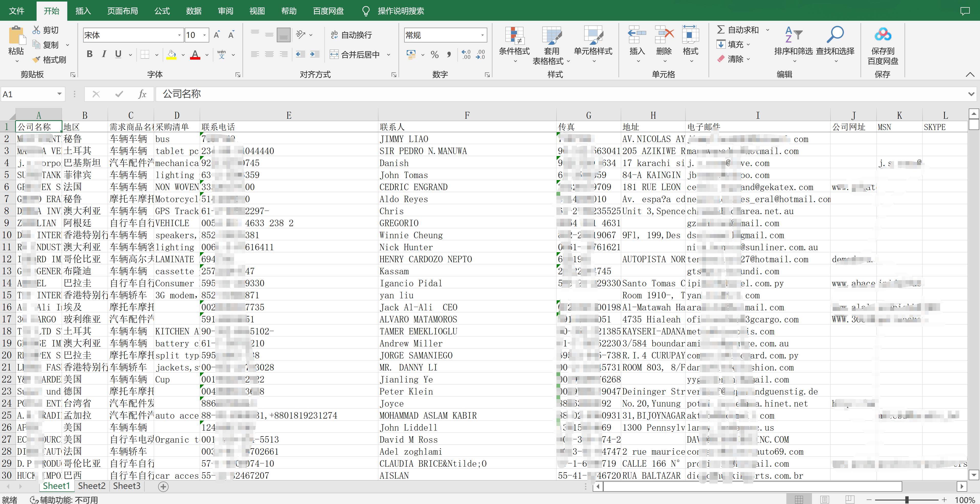Apply comma style number format
This screenshot has width=980, height=504.
point(449,54)
